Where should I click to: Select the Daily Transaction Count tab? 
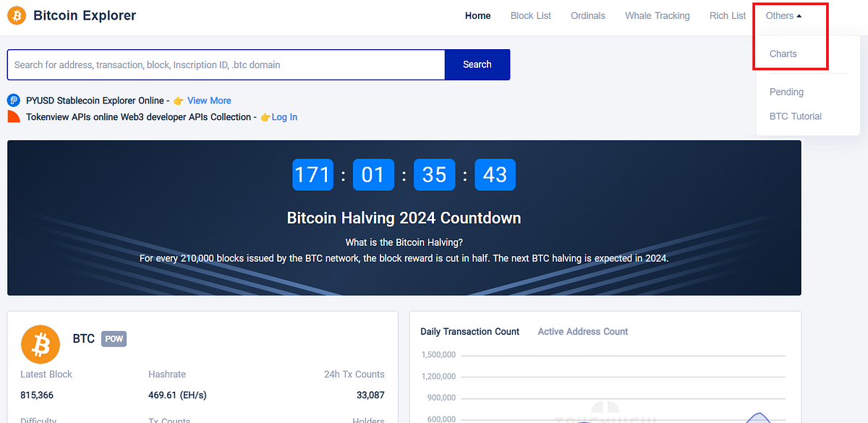(x=469, y=331)
